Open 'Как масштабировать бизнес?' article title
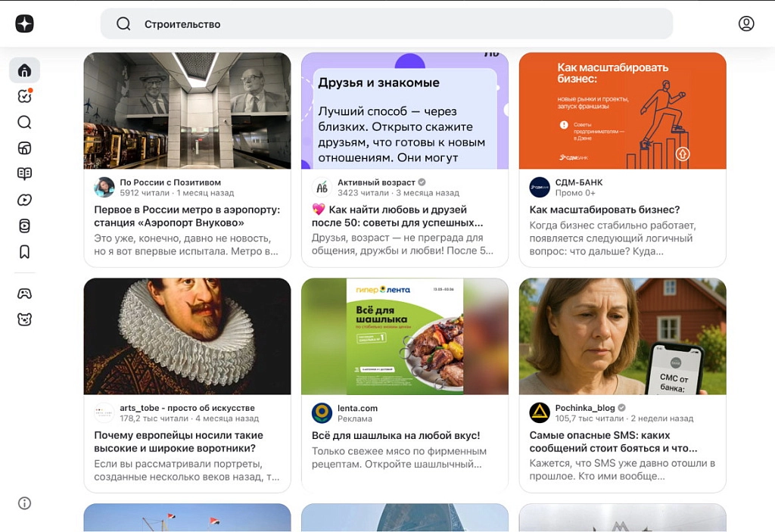Image resolution: width=775 pixels, height=532 pixels. [x=604, y=210]
